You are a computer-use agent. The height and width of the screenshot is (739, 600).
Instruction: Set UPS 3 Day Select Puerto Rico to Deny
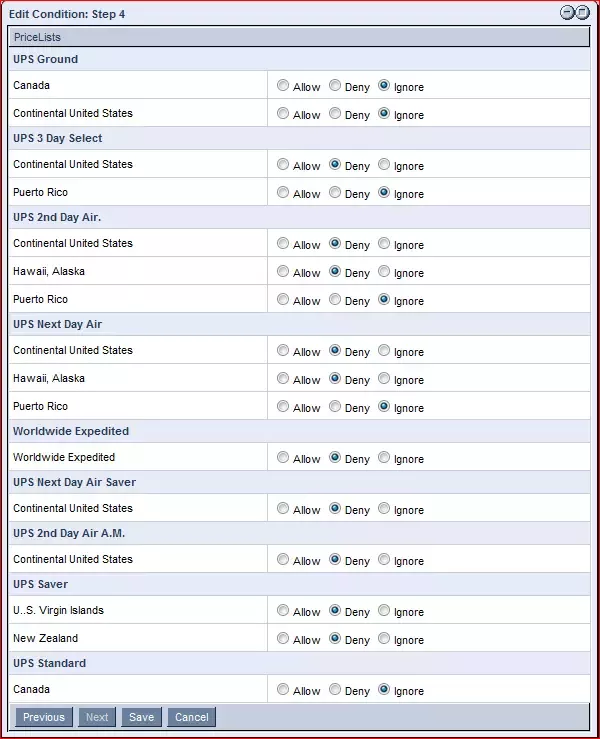pyautogui.click(x=335, y=192)
